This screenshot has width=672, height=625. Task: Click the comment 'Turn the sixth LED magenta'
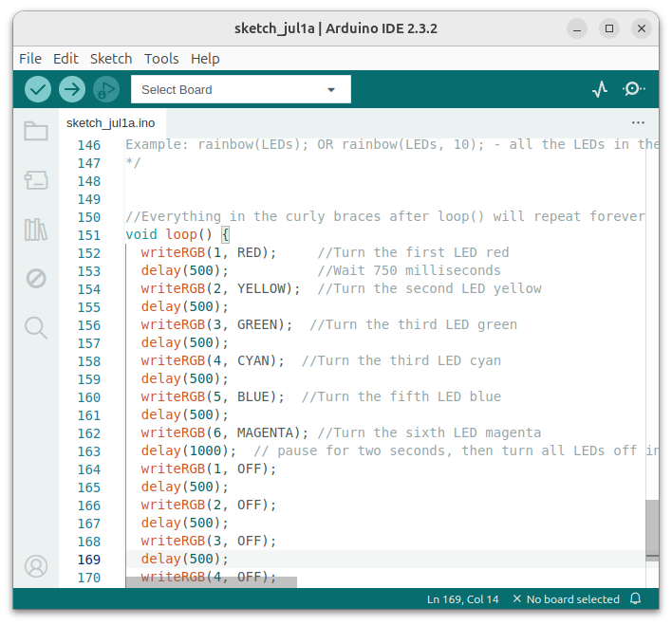pos(429,432)
